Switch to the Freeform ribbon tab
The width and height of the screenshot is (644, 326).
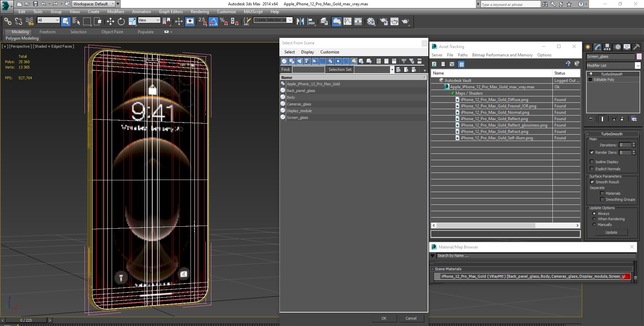point(47,32)
